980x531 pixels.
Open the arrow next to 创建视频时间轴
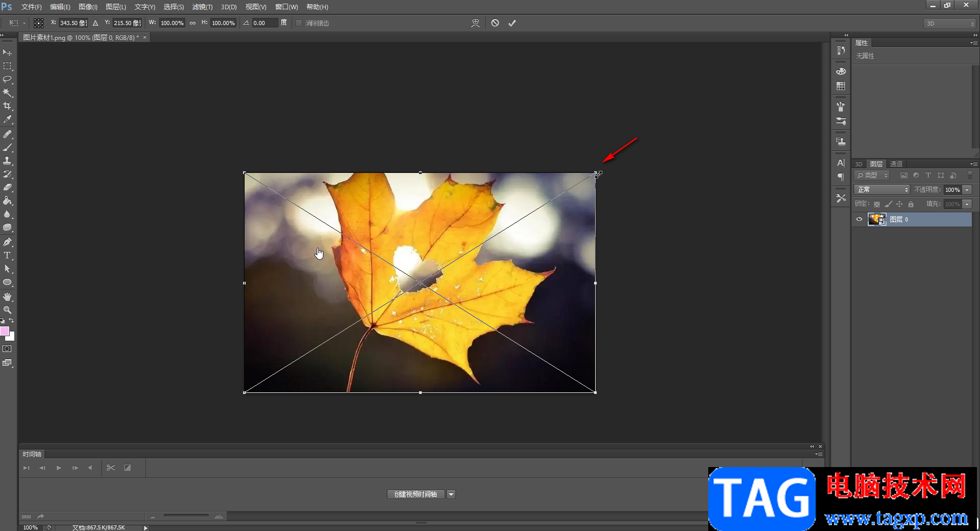(x=451, y=494)
